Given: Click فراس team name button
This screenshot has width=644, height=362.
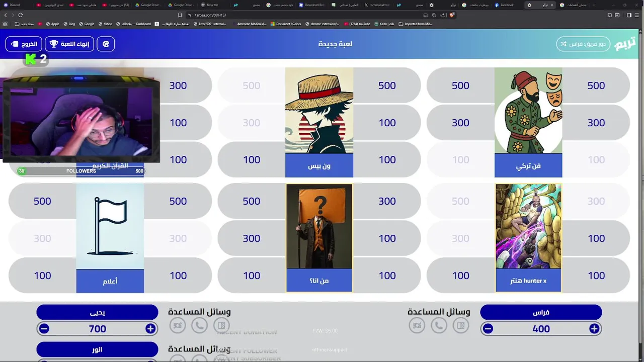Looking at the screenshot, I should pyautogui.click(x=541, y=312).
